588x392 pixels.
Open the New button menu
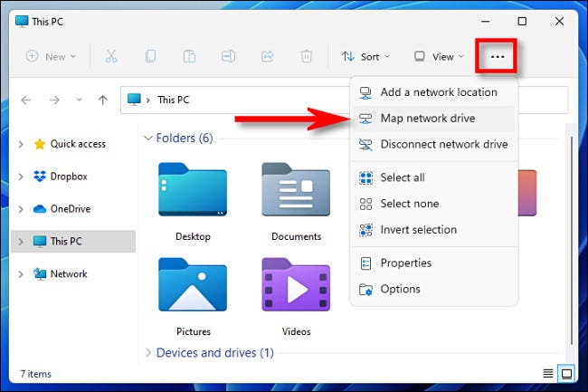(x=51, y=57)
